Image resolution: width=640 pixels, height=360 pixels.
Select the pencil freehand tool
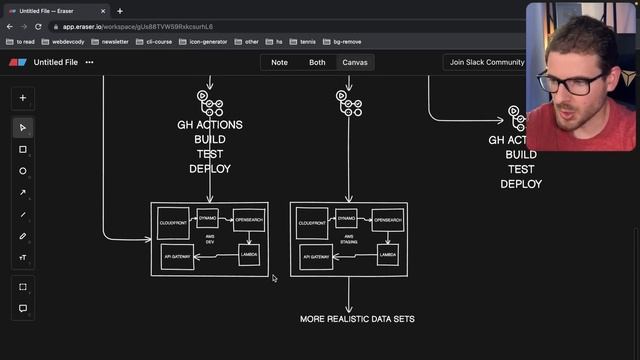23,236
